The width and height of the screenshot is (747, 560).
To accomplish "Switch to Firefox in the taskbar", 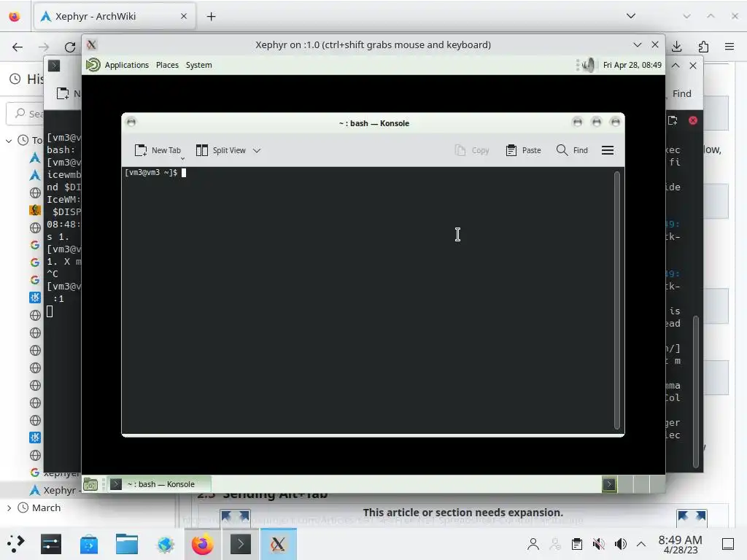I will 203,544.
